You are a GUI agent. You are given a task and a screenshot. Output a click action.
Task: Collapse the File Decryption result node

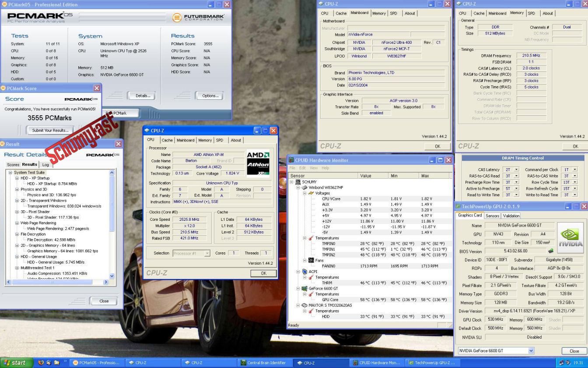click(17, 234)
